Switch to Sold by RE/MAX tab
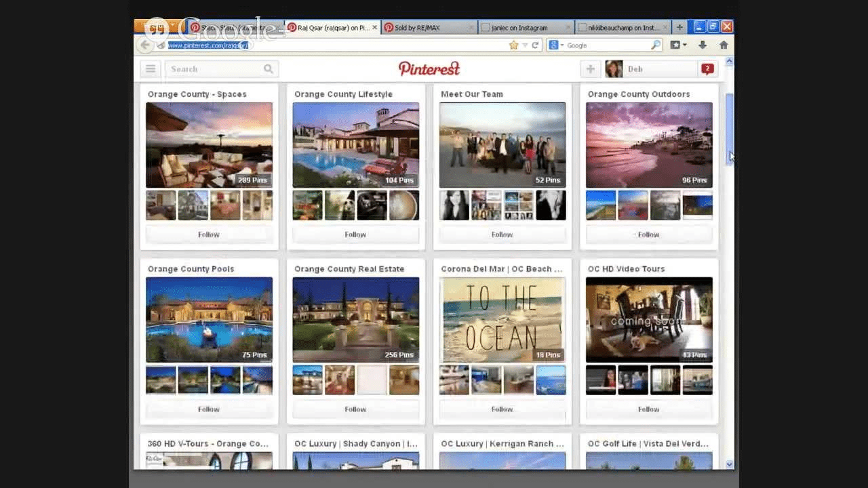The image size is (868, 488). pos(430,28)
